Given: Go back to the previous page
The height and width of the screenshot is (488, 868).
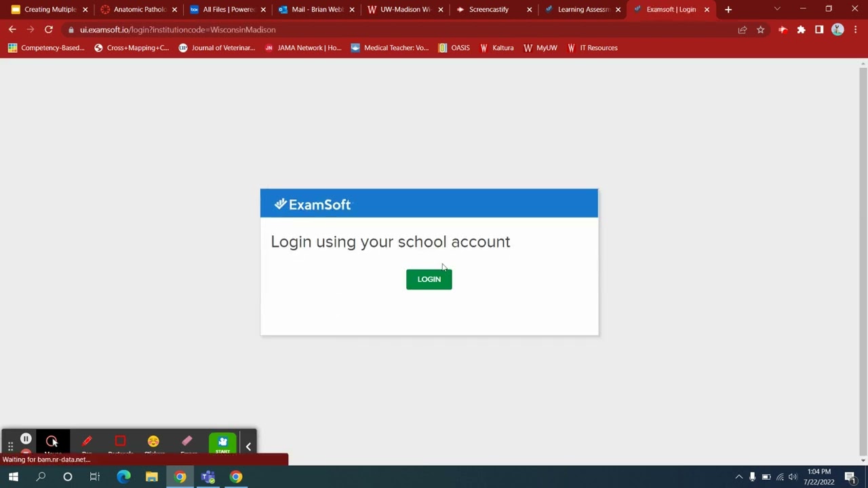Looking at the screenshot, I should tap(12, 30).
